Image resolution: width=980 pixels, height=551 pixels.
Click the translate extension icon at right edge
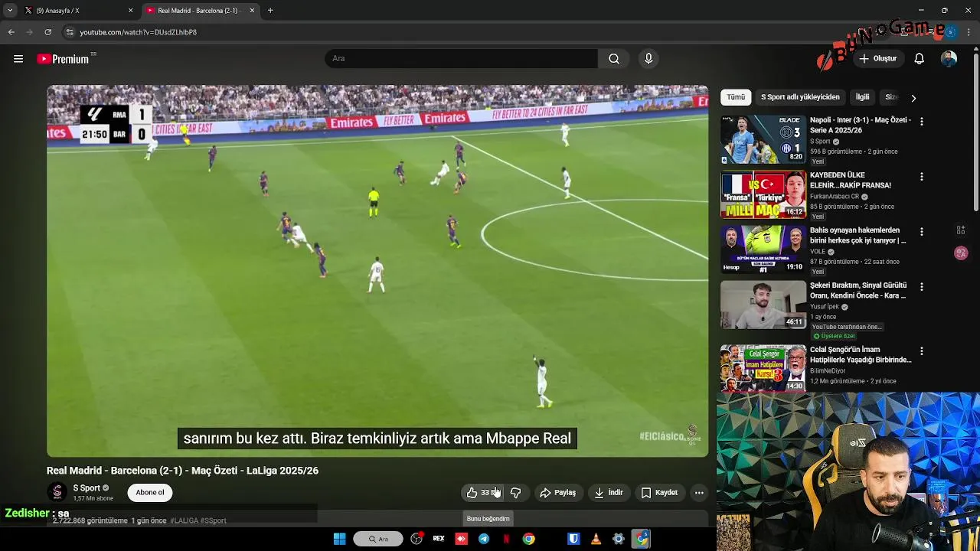pyautogui.click(x=961, y=253)
